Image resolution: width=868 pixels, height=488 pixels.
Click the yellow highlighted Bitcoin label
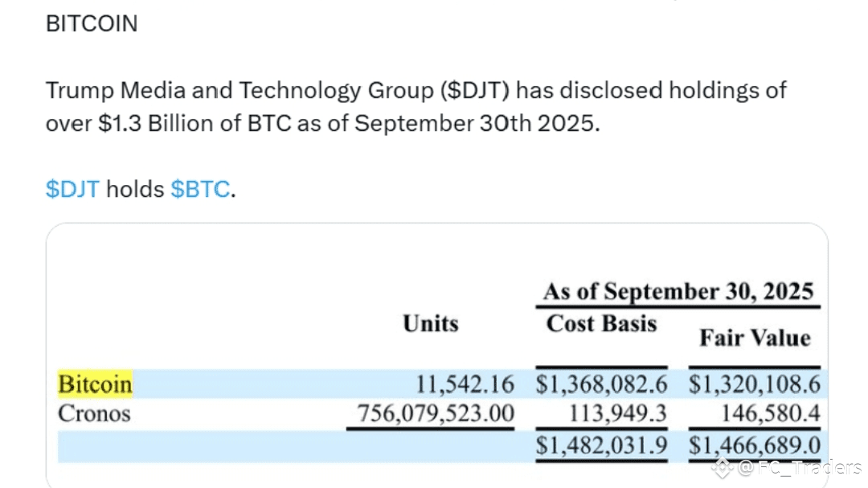95,384
